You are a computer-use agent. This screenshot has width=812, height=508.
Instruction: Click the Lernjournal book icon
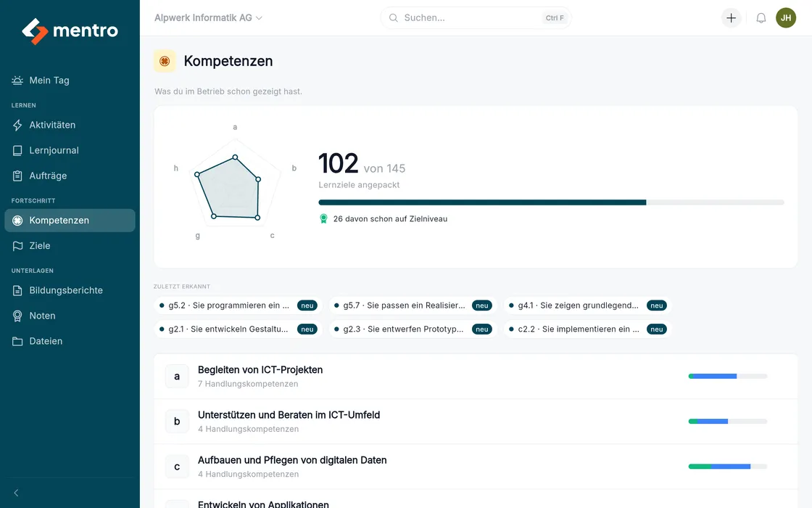[x=17, y=150]
